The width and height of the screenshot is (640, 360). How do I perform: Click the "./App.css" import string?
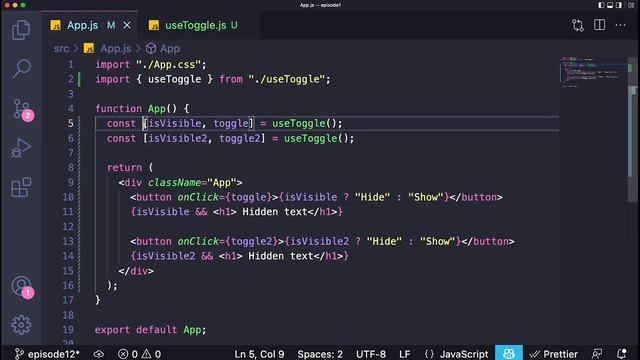coord(169,64)
